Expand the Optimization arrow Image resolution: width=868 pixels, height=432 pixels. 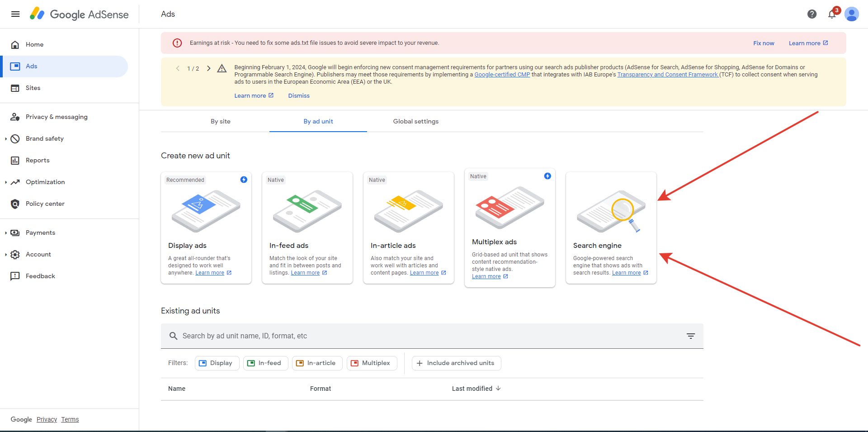6,182
